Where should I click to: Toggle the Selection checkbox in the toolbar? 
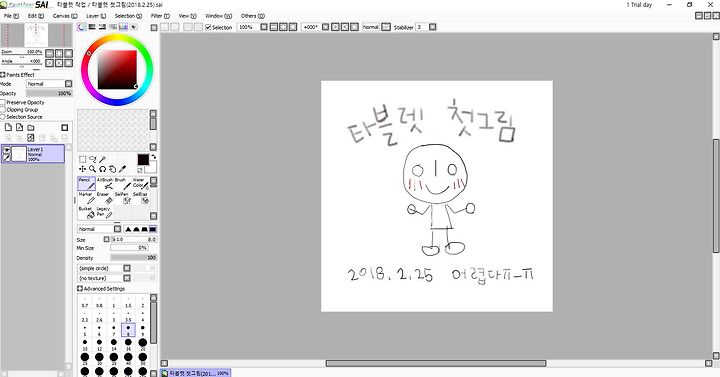[208, 27]
